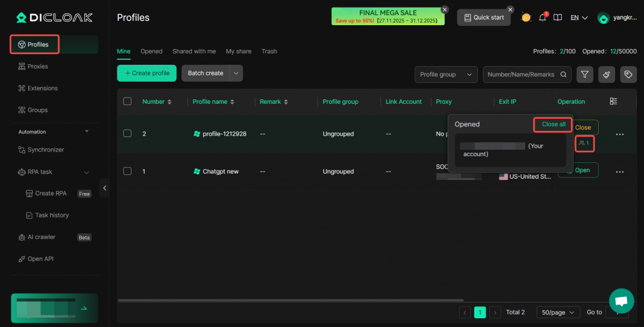Click the clear brush icon button
Viewport: 644px width, 327px height.
pos(606,74)
